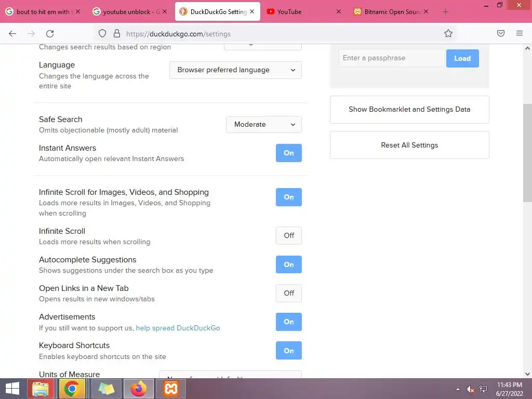Open File Explorer from the taskbar
The height and width of the screenshot is (399, 532).
point(41,389)
